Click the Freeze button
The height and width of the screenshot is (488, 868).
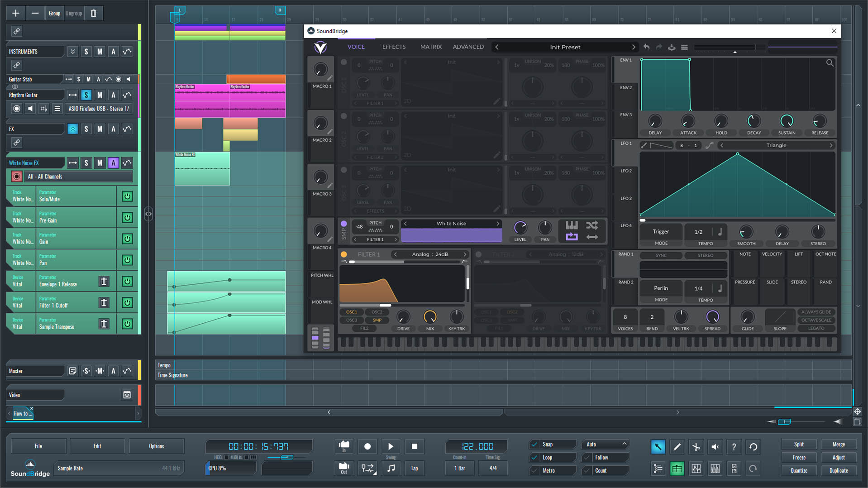[x=799, y=458]
